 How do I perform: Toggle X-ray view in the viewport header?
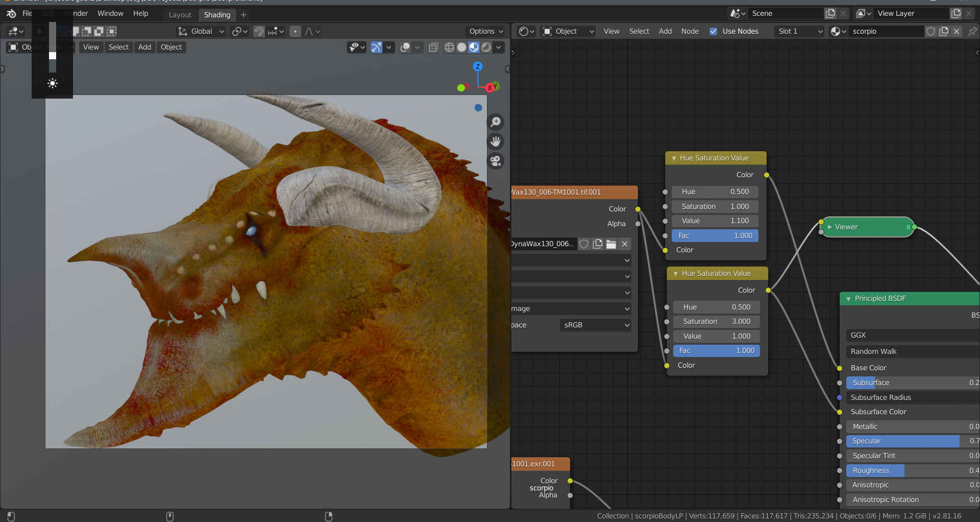pos(433,48)
